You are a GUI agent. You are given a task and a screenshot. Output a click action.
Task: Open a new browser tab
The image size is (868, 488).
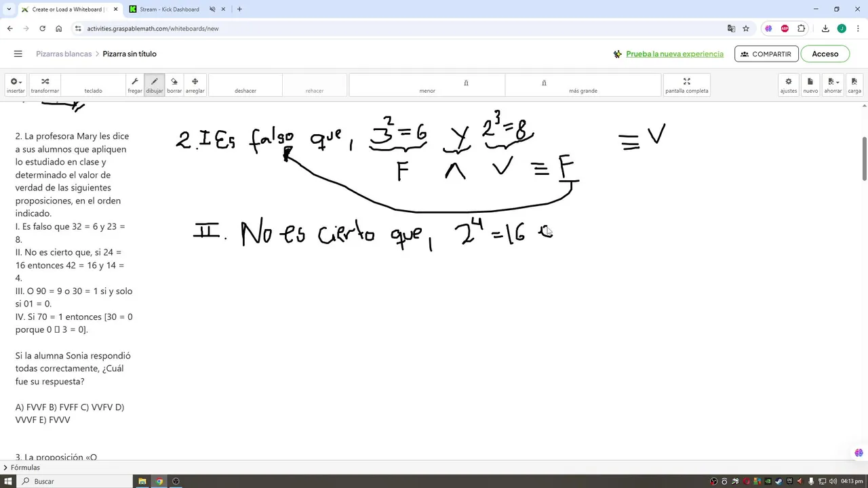239,9
